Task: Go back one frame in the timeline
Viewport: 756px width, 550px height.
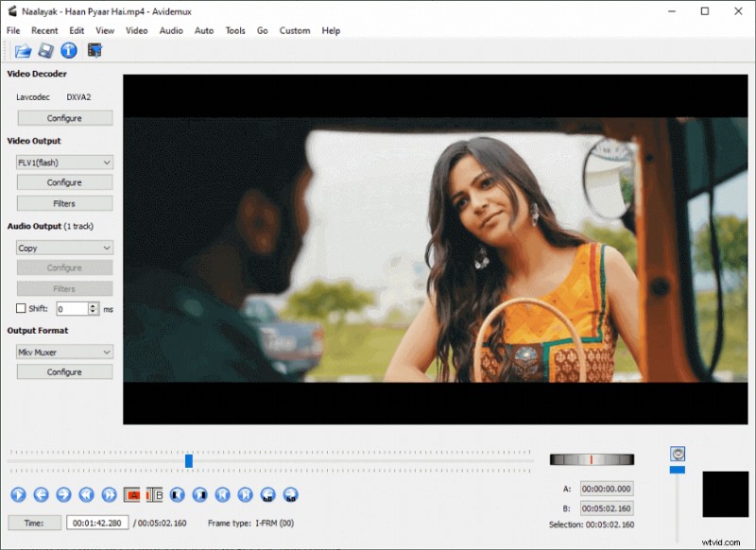Action: 41,494
